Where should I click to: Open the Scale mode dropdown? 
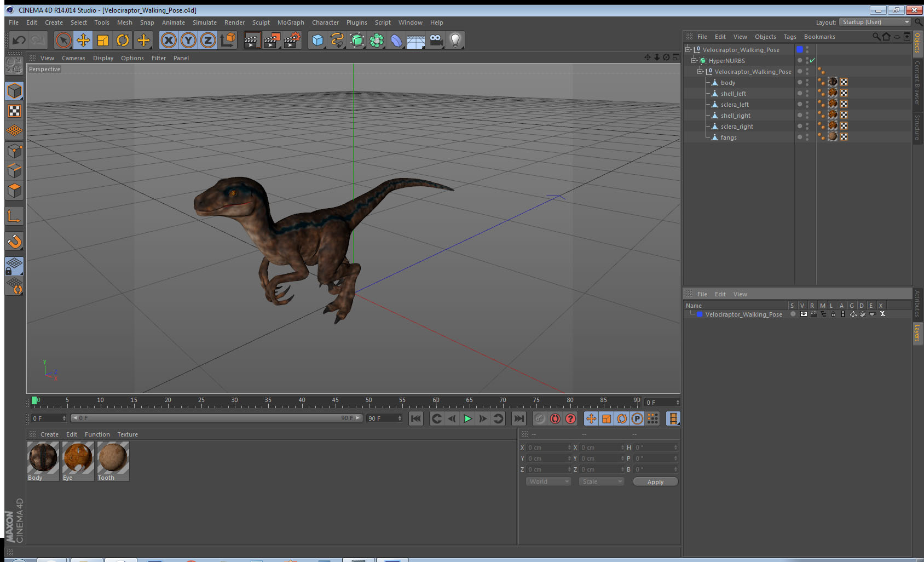pos(602,481)
